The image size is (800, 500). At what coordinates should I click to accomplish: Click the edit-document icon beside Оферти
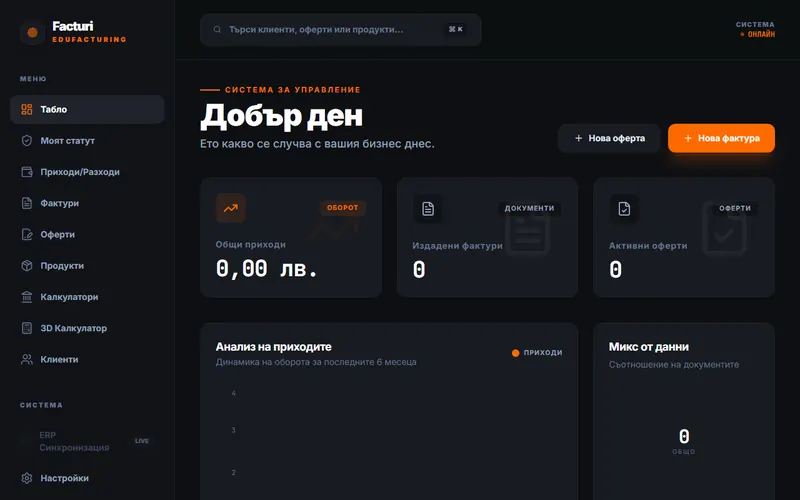click(27, 235)
